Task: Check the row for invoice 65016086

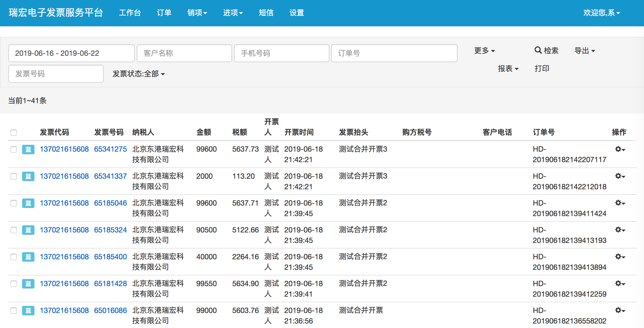Action: [x=14, y=311]
